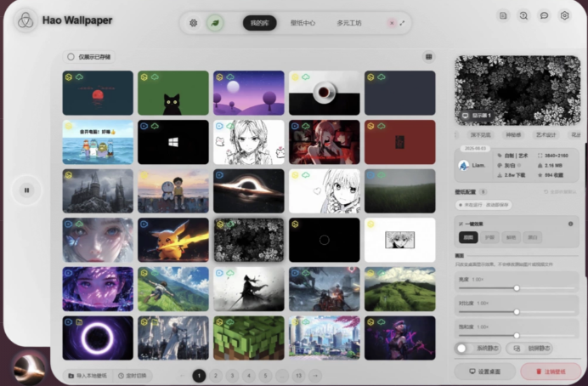Open the chat bubble feedback icon
Screen dimensions: 588x386
click(544, 15)
